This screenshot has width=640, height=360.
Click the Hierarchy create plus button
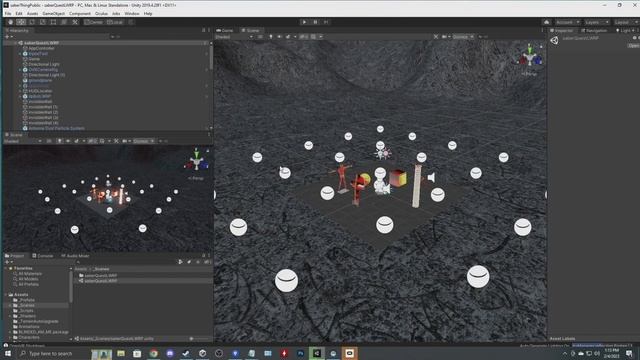click(7, 37)
